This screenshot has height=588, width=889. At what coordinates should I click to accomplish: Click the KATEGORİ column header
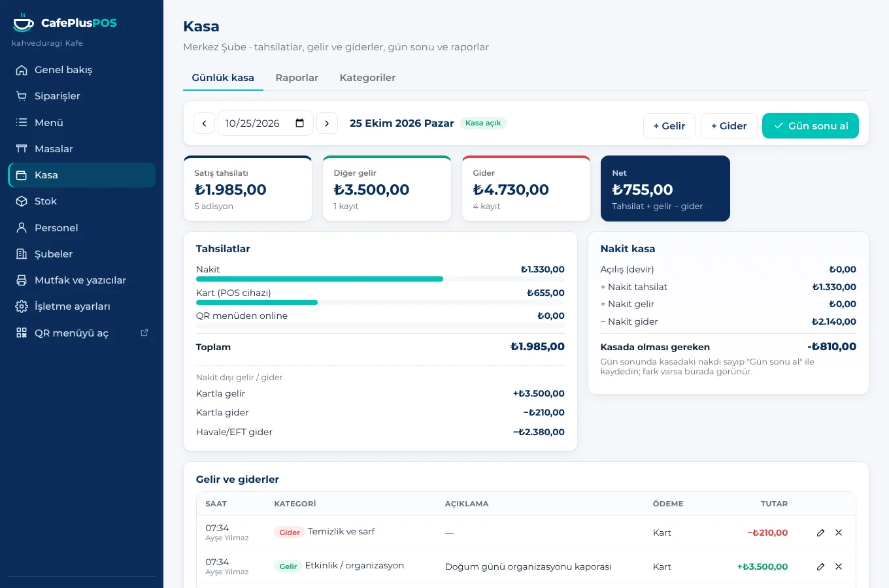click(x=295, y=504)
